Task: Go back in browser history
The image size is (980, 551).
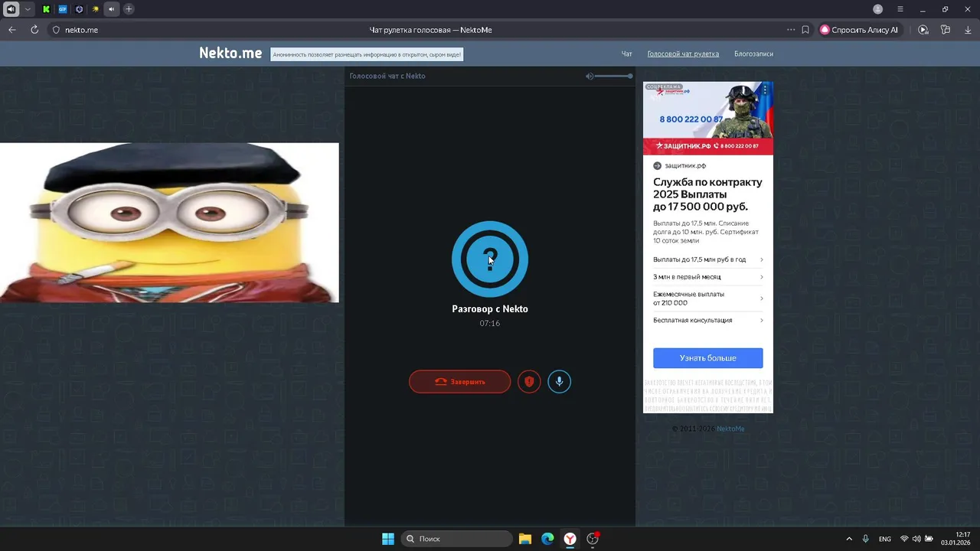Action: [x=11, y=30]
